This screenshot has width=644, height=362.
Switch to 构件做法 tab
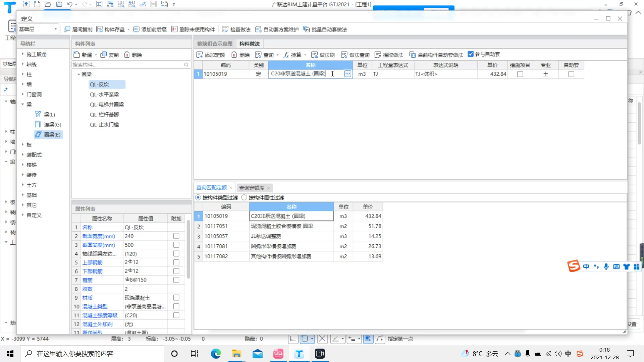point(250,44)
